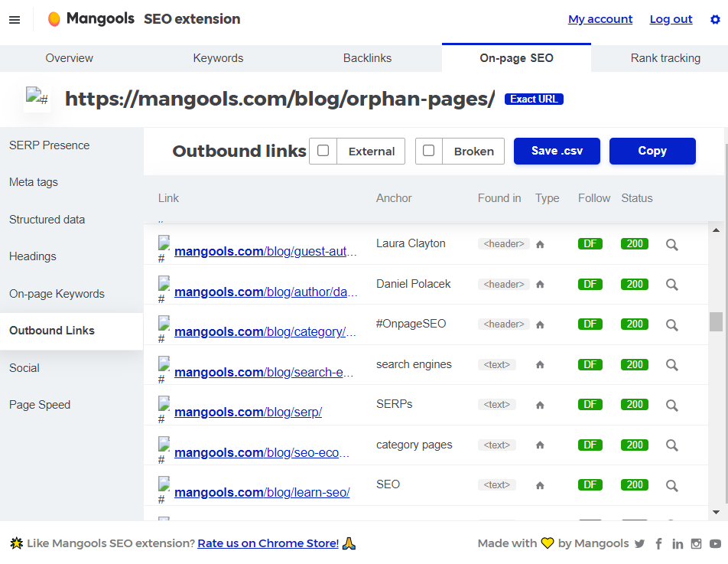This screenshot has width=728, height=564.
Task: Click the <header> tag for Daniel Polacek
Action: (504, 285)
